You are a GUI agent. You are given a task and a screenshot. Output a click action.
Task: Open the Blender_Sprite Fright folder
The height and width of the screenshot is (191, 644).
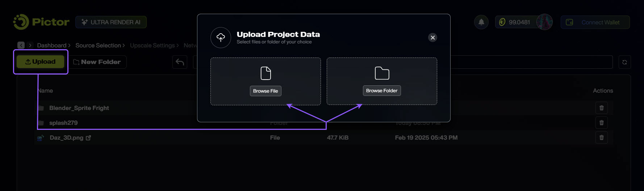tap(79, 108)
